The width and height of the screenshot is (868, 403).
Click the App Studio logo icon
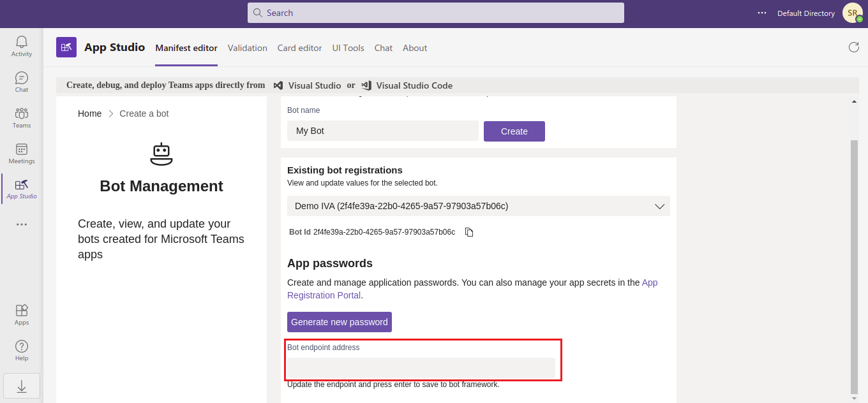pos(66,47)
